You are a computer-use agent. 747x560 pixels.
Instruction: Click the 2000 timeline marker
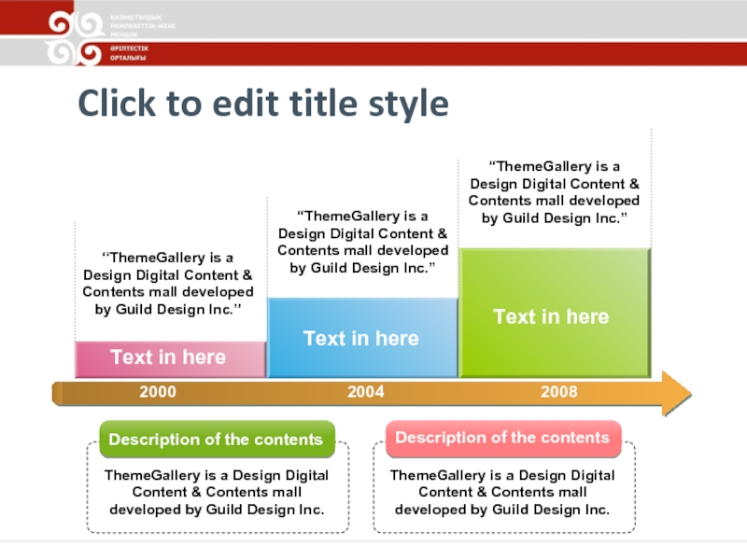[x=158, y=392]
